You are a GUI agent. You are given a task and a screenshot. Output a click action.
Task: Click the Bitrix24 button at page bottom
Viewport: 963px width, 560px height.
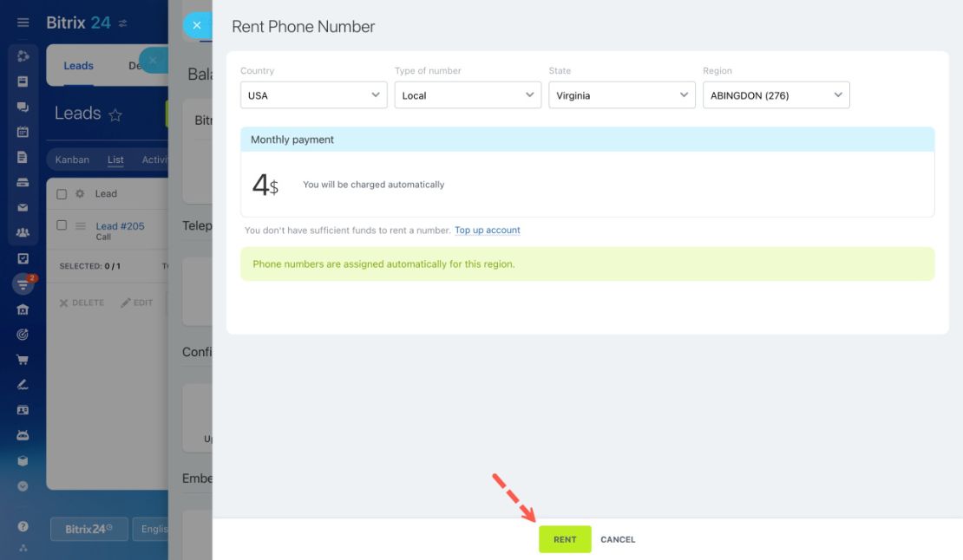coord(89,529)
